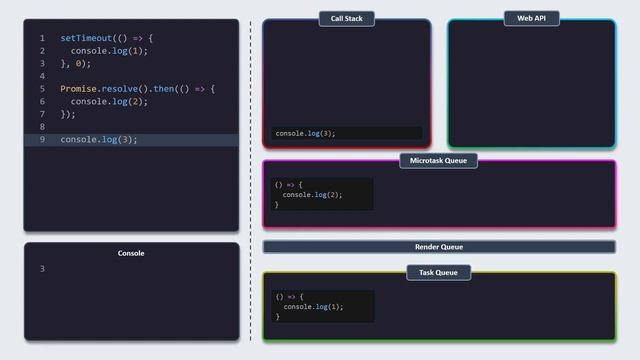Select the console.log(2) callback in Microtask Queue
The image size is (640, 360).
(322, 194)
